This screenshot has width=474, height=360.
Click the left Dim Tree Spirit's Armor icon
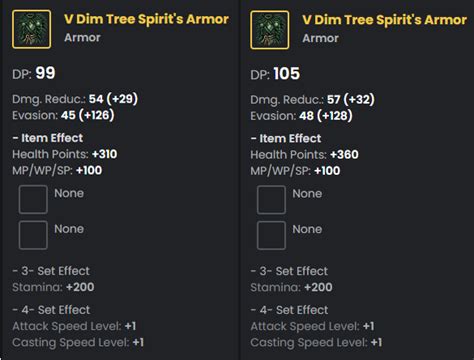coord(32,29)
